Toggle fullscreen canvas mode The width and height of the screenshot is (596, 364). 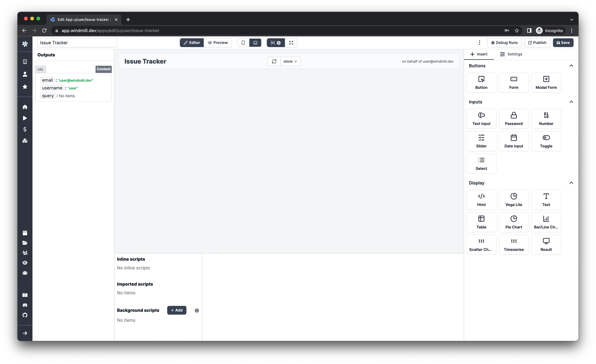click(291, 43)
